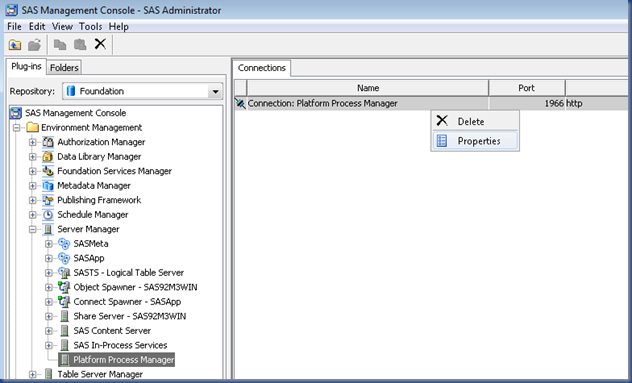The width and height of the screenshot is (632, 383).
Task: Select Share Server - SAS92M3WIN label
Action: 130,316
